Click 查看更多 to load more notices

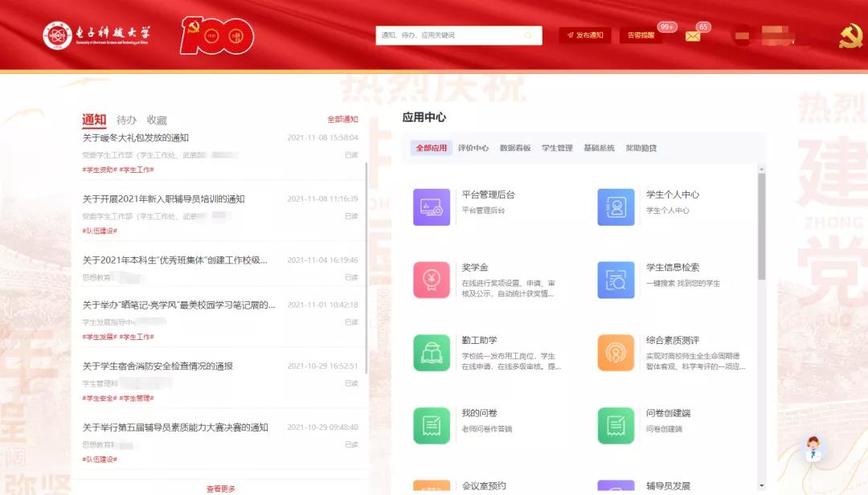pos(220,489)
